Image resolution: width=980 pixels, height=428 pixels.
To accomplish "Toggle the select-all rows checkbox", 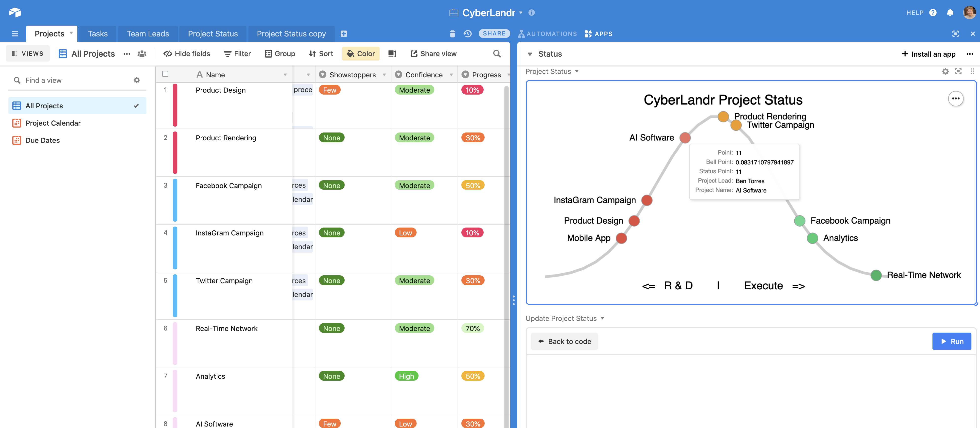I will (165, 74).
